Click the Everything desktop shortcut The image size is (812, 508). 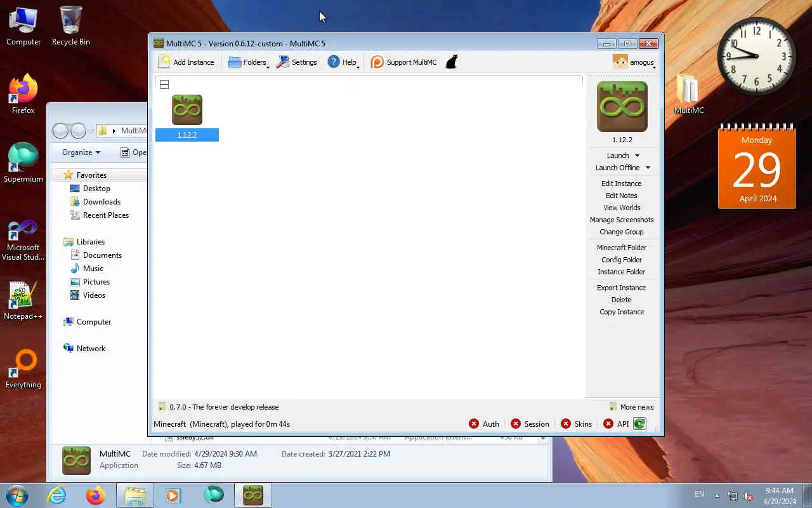(x=23, y=369)
